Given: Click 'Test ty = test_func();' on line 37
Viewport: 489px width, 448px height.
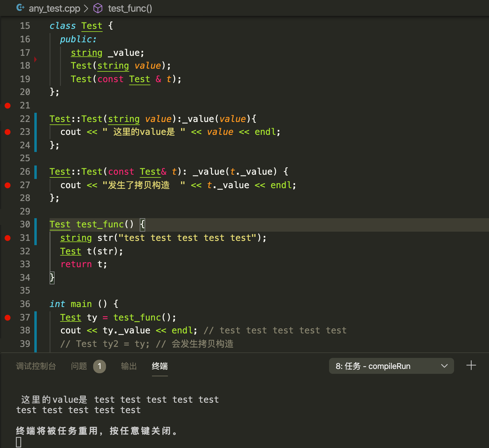Looking at the screenshot, I should click(x=118, y=317).
